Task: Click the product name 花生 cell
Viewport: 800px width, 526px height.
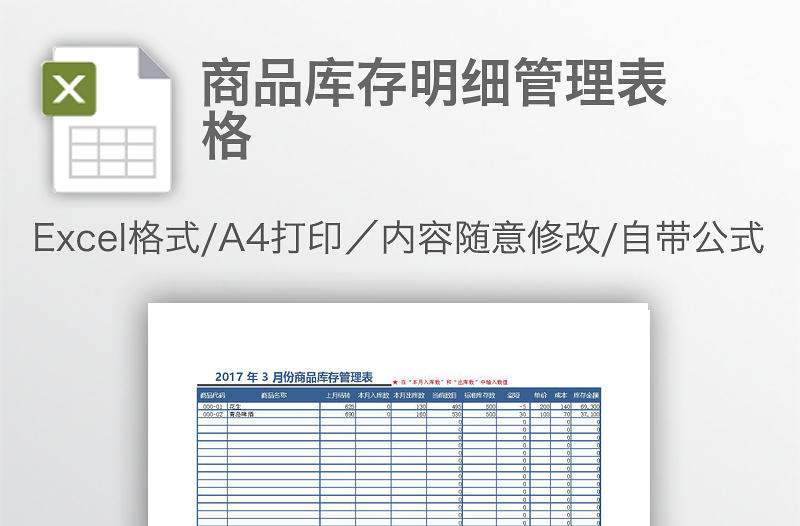Action: (273, 407)
